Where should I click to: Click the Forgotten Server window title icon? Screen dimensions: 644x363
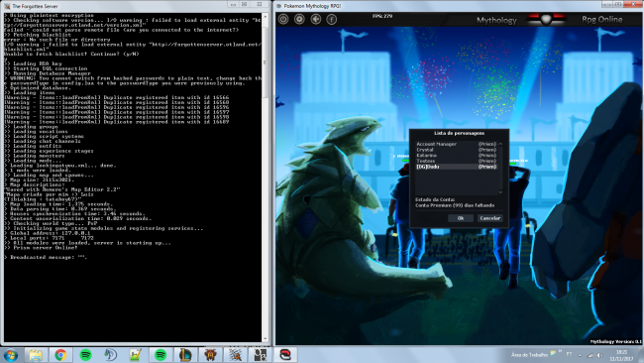coord(7,6)
